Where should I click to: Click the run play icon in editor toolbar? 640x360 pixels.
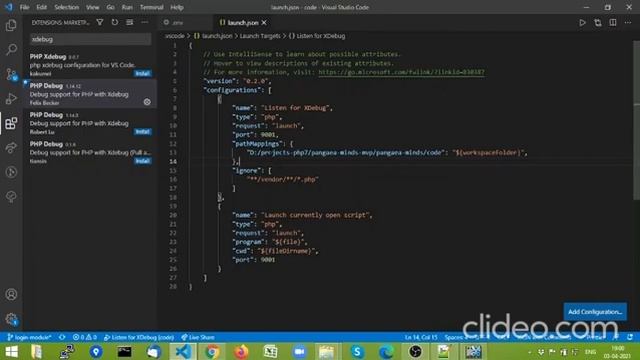pyautogui.click(x=582, y=23)
